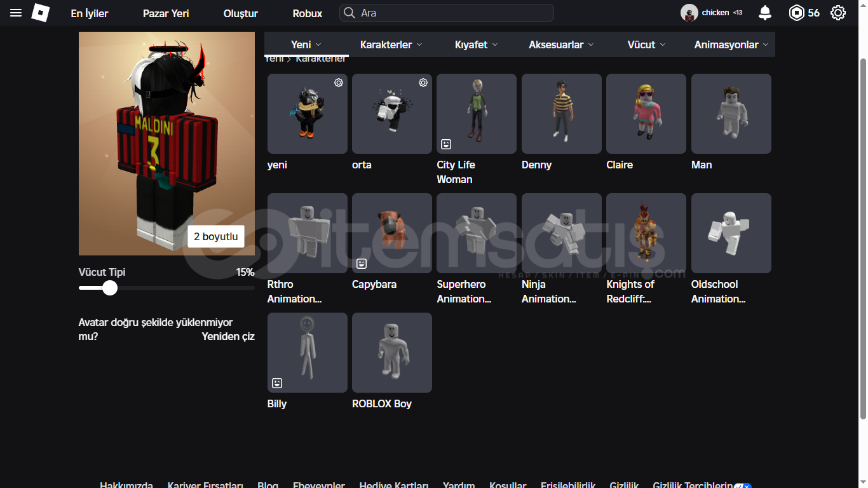The width and height of the screenshot is (868, 488).
Task: Select the City Life Woman thumbnail
Action: coord(477,114)
